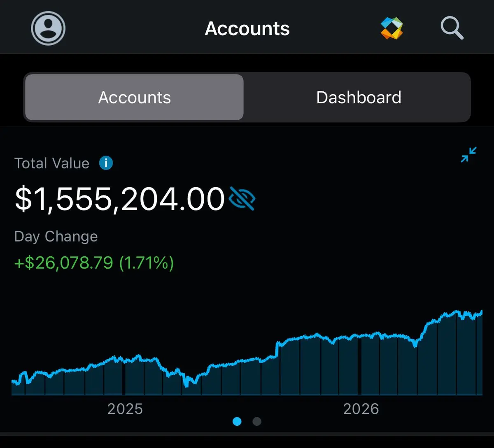Switch to the Dashboard tab
The height and width of the screenshot is (448, 494).
(x=359, y=97)
